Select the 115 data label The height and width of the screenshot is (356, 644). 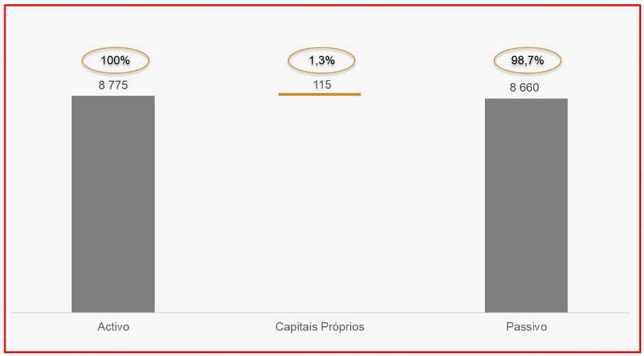pyautogui.click(x=322, y=85)
